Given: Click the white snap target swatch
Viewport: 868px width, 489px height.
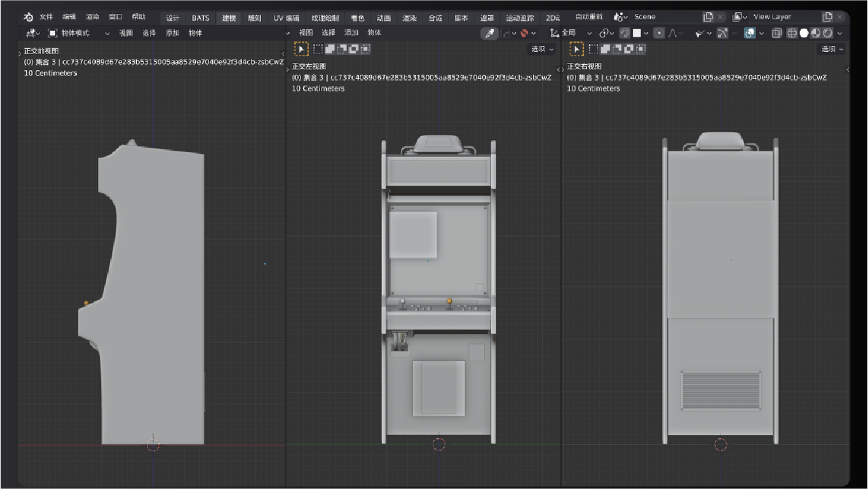Looking at the screenshot, I should point(637,33).
